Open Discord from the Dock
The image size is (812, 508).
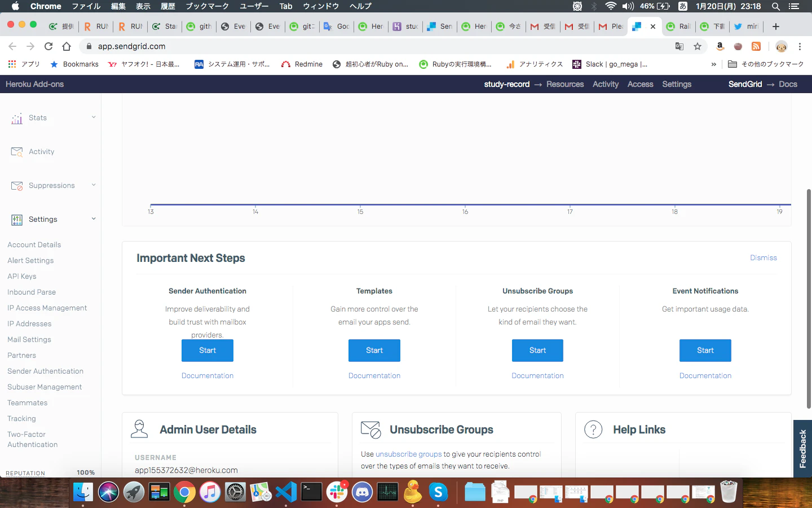(363, 492)
